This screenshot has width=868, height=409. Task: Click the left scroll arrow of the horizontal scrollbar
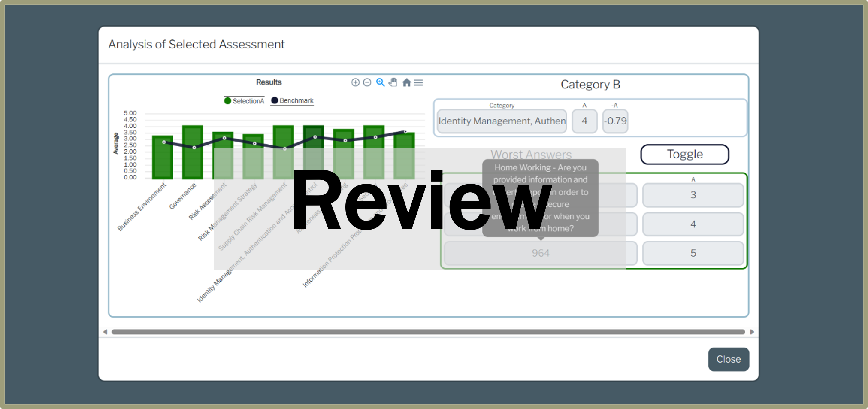106,331
